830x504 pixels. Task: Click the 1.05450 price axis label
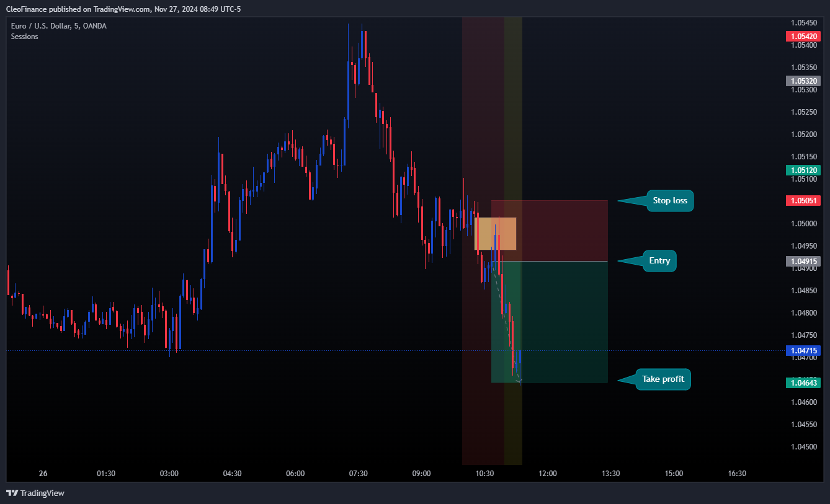[x=803, y=23]
